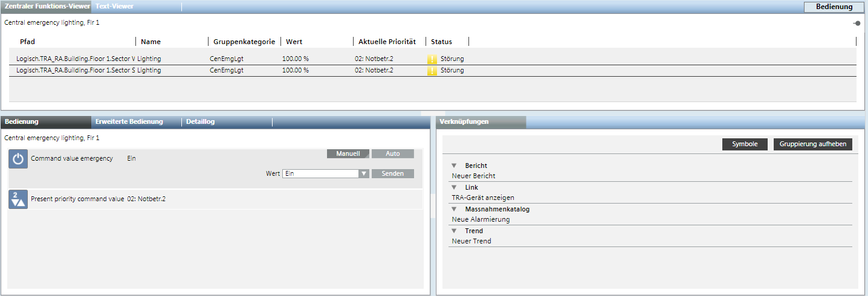Viewport: 868px width, 296px height.
Task: Open the Neuer Trend link
Action: [471, 241]
